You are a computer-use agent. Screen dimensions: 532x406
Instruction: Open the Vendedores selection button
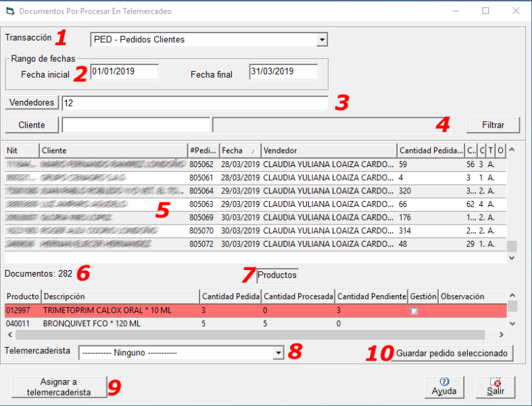(32, 103)
